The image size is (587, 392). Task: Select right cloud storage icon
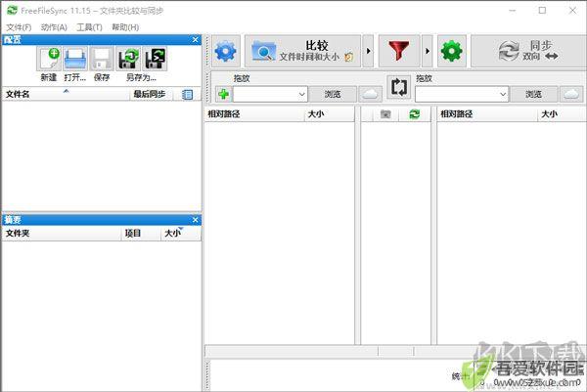[571, 94]
